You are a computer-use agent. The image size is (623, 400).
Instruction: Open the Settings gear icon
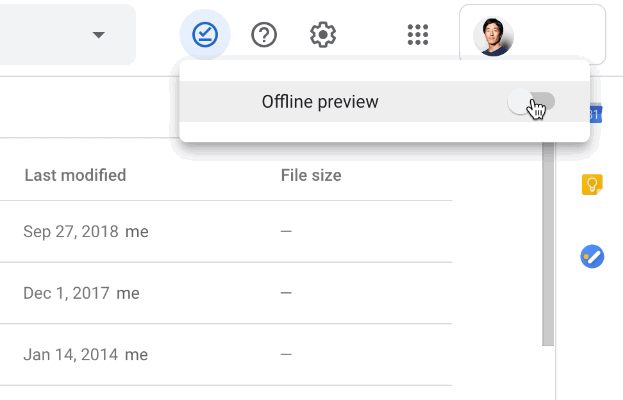[323, 35]
